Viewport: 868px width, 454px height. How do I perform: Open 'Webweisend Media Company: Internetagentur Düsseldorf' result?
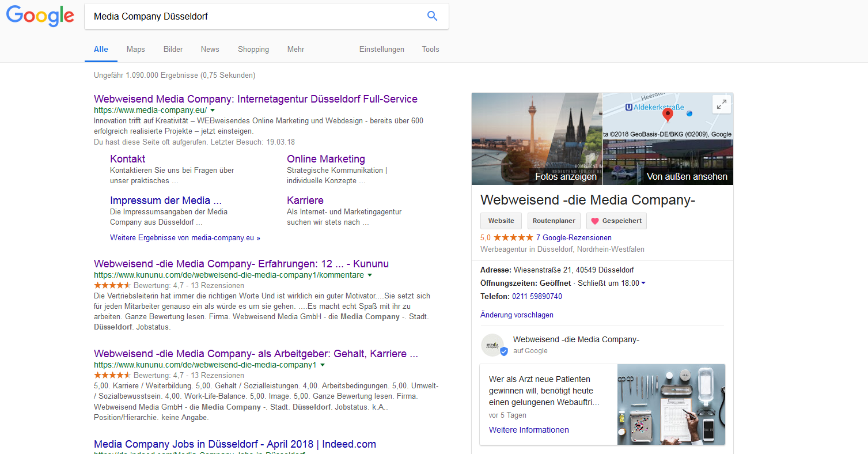pyautogui.click(x=256, y=99)
